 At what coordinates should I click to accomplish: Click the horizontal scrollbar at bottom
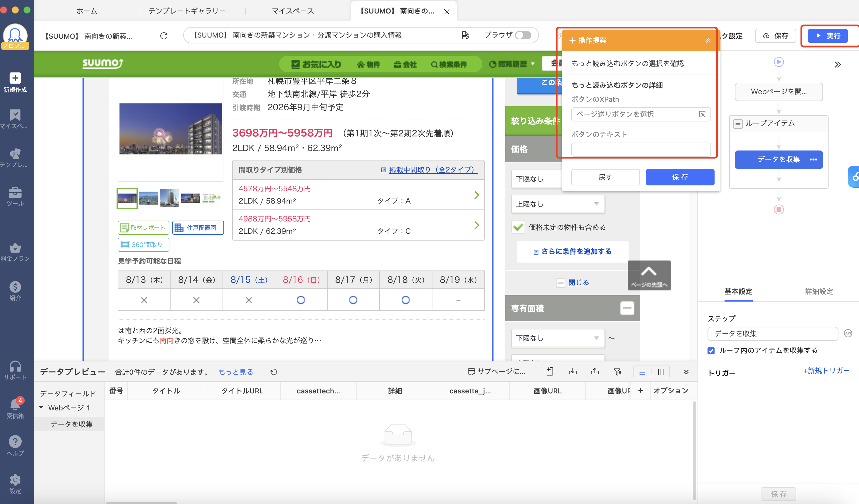142,503
